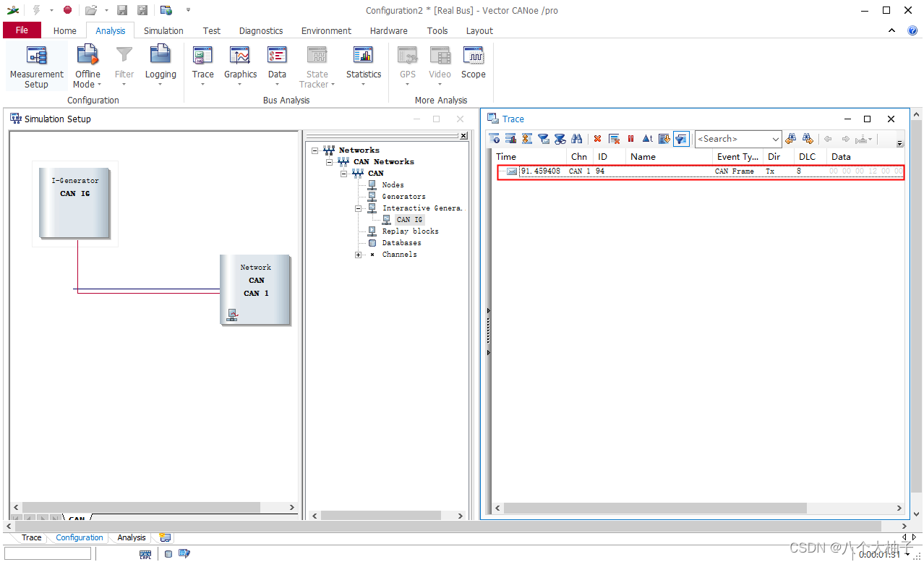Open the Offline Mode dropdown arrow

click(x=99, y=85)
